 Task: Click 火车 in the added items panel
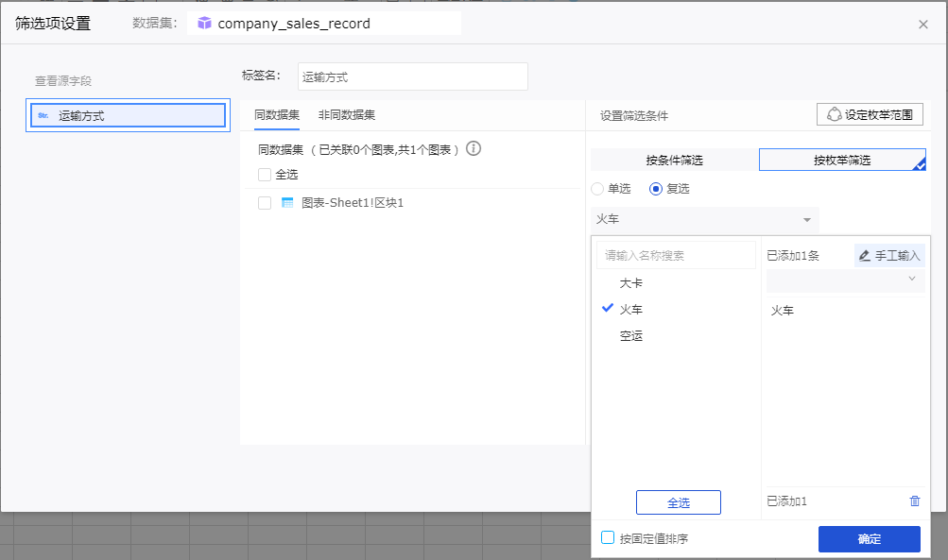782,311
